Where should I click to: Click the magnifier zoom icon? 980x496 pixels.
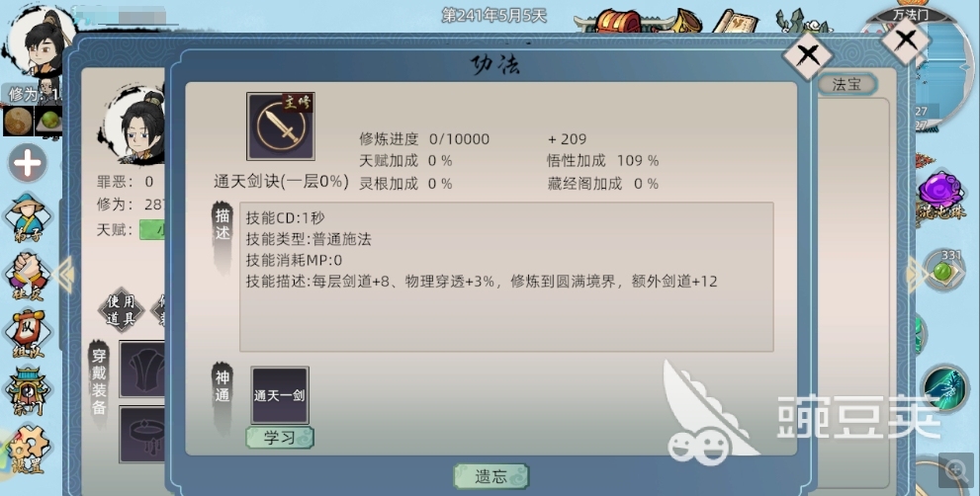[x=956, y=470]
